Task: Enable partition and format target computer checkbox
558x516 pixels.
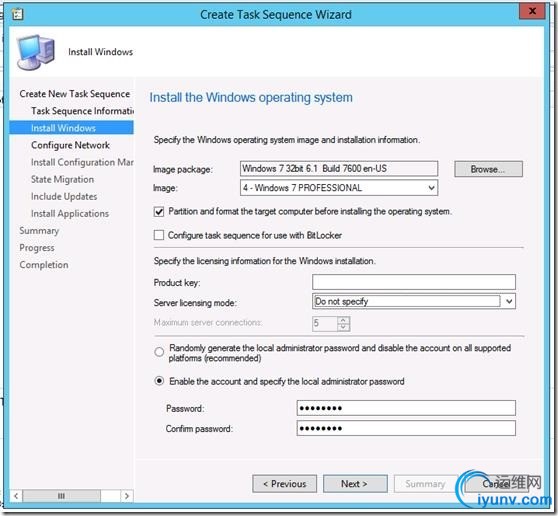Action: [159, 212]
